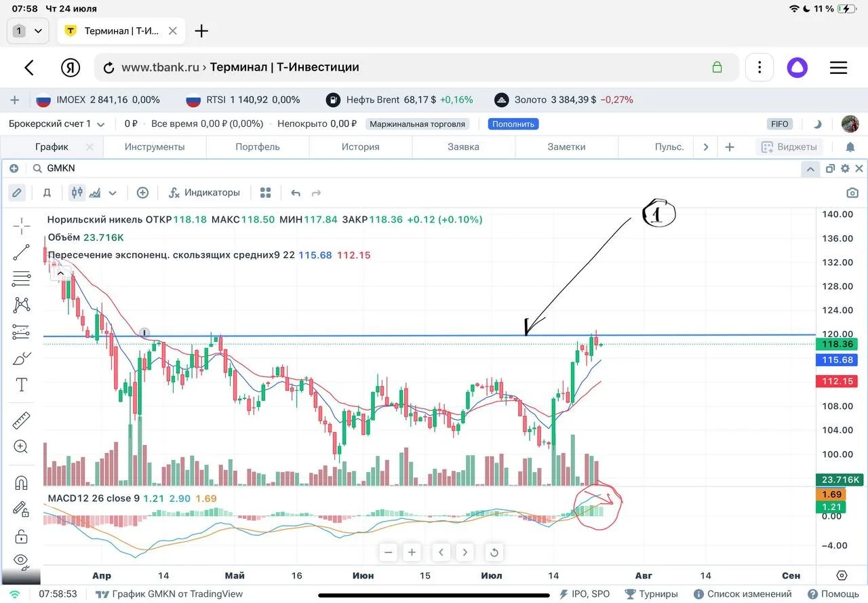This screenshot has width=868, height=603.
Task: Click the zoom-in magnifier tool
Action: coord(22,447)
